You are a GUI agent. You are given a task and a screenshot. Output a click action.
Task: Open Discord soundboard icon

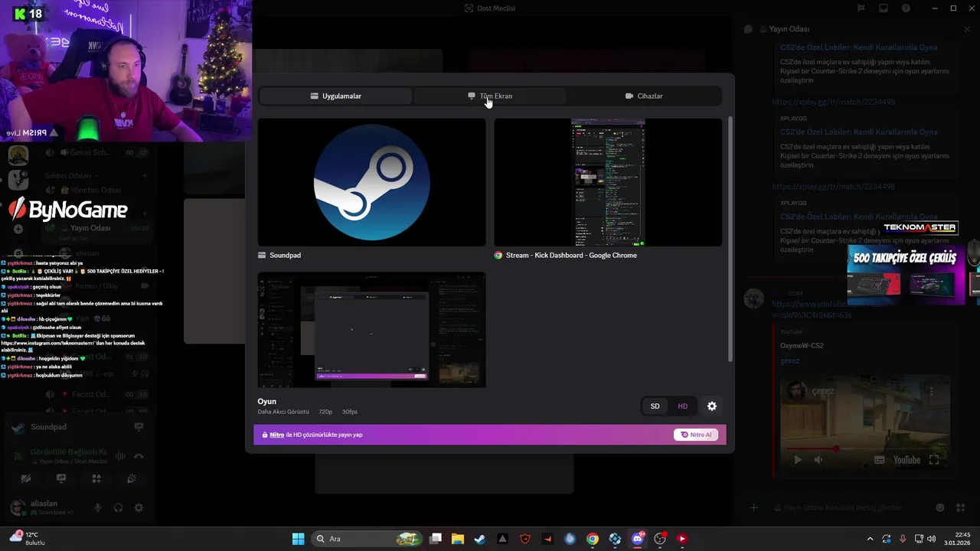point(132,479)
